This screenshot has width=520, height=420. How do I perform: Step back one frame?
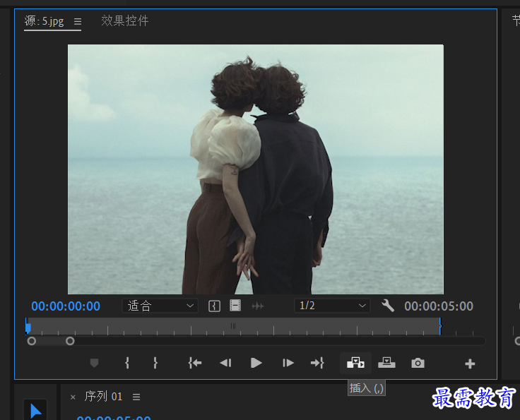(225, 363)
